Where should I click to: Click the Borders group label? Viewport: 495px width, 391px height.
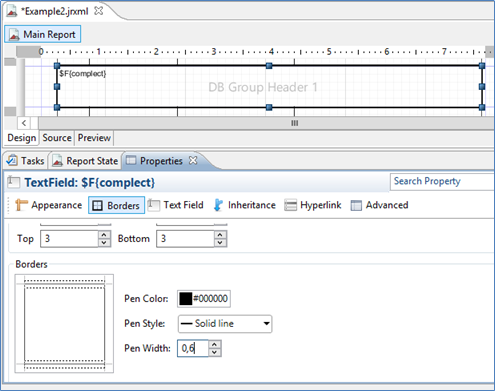[31, 264]
